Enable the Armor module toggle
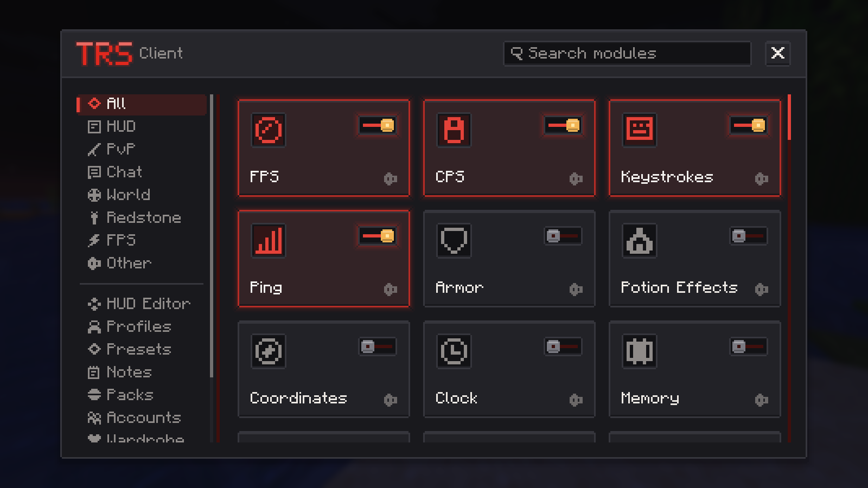 click(x=563, y=236)
